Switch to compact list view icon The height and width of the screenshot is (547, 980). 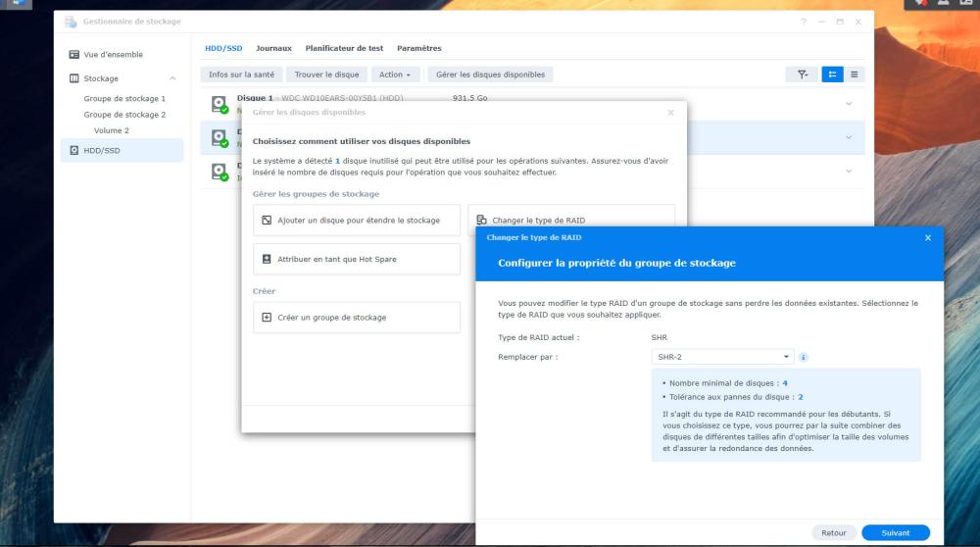[x=855, y=75]
